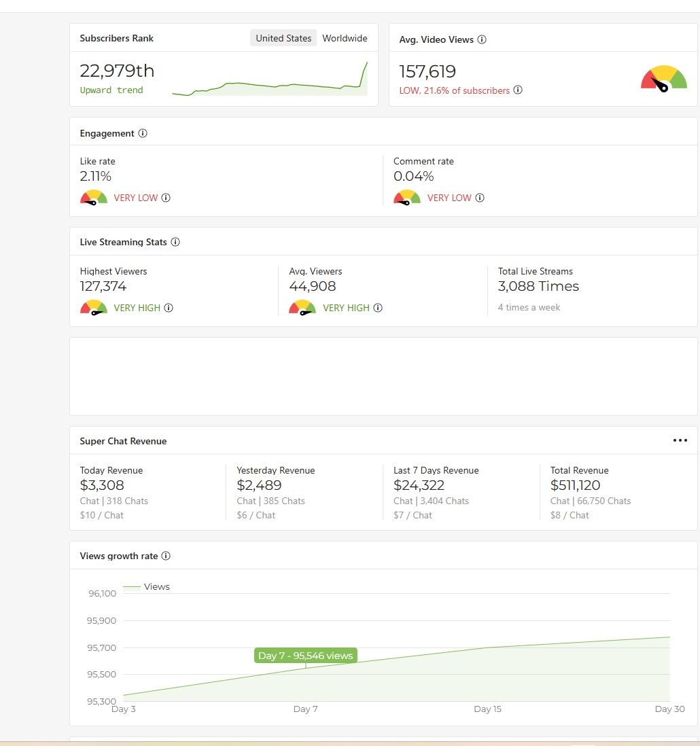This screenshot has width=700, height=746.
Task: Click info icon next to Comment rate VERY LOW
Action: (480, 198)
